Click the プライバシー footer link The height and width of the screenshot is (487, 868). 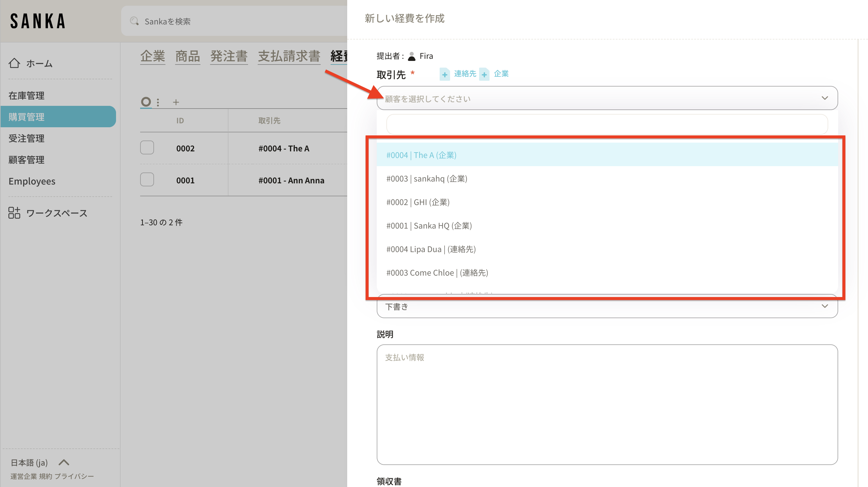(x=74, y=476)
